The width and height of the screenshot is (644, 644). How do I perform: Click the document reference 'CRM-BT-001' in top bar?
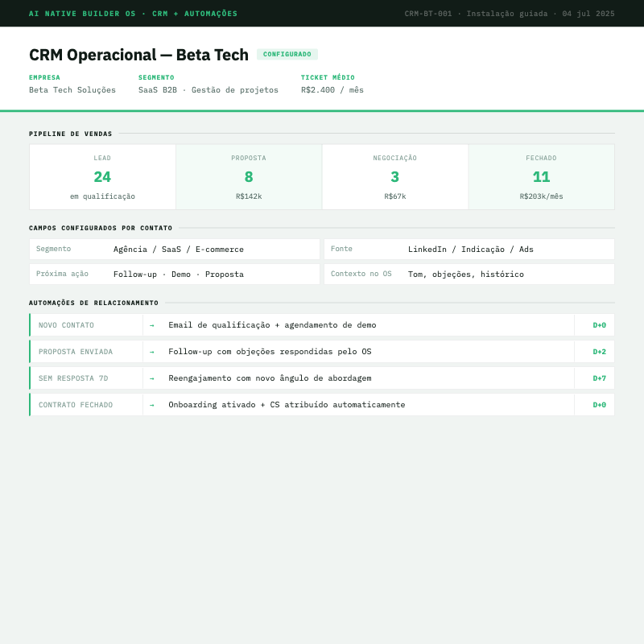428,14
